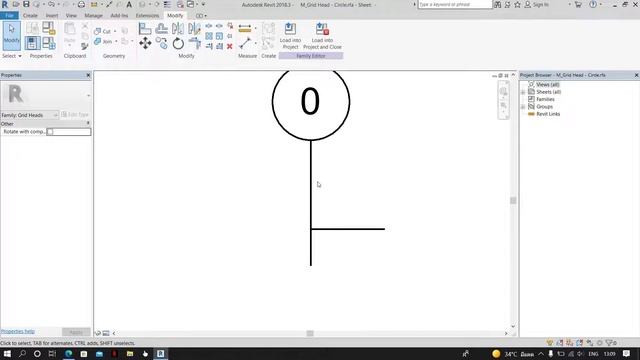Switch to the Add-Ins tab
The height and width of the screenshot is (360, 640).
coord(119,16)
